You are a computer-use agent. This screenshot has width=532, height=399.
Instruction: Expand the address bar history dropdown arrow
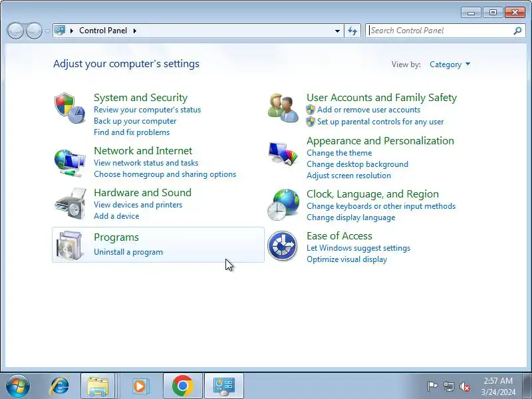337,31
